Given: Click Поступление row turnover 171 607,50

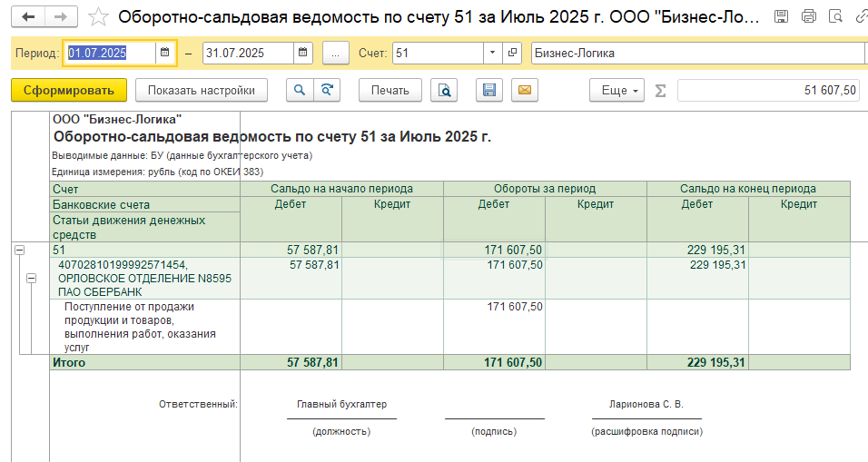Looking at the screenshot, I should coord(494,327).
